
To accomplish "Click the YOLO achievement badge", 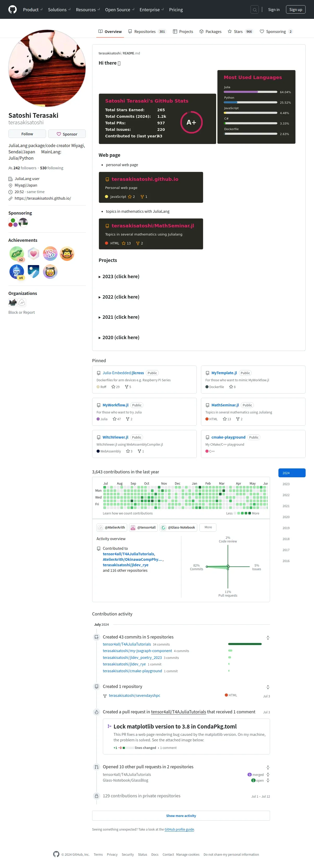I will 50,254.
